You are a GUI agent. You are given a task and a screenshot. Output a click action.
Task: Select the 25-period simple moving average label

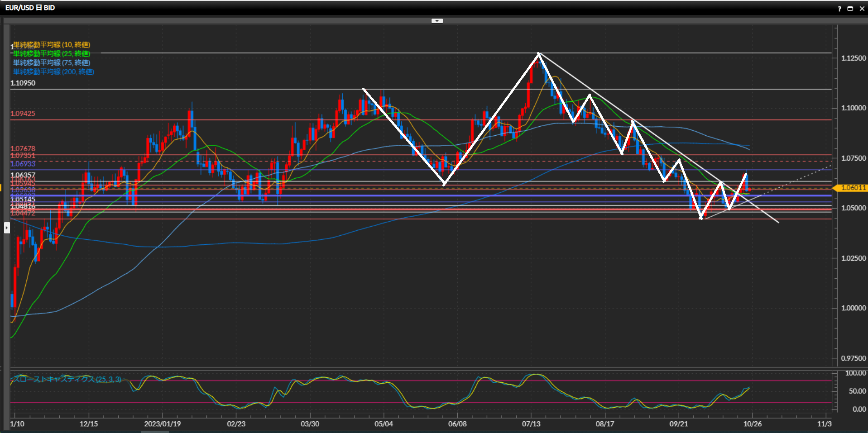(52, 54)
